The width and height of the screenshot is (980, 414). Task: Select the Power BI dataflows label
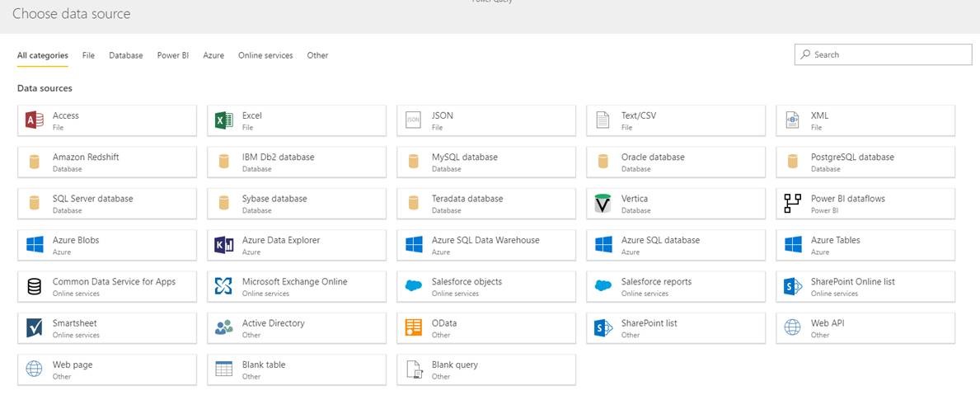pyautogui.click(x=847, y=198)
